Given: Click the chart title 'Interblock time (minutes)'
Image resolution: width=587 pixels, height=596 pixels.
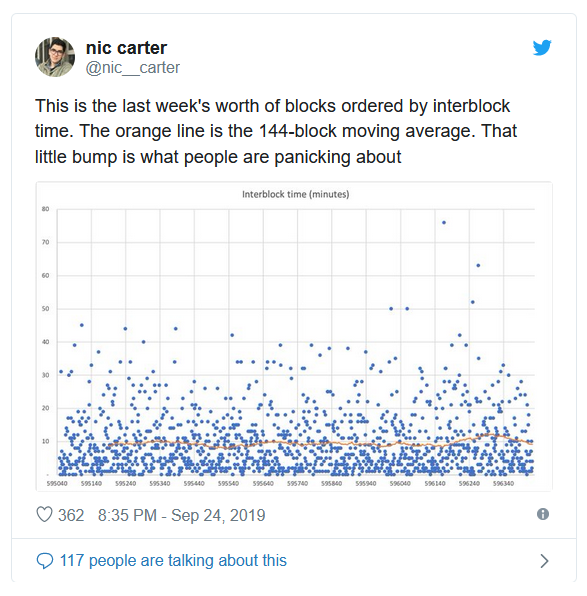Looking at the screenshot, I should click(x=295, y=195).
